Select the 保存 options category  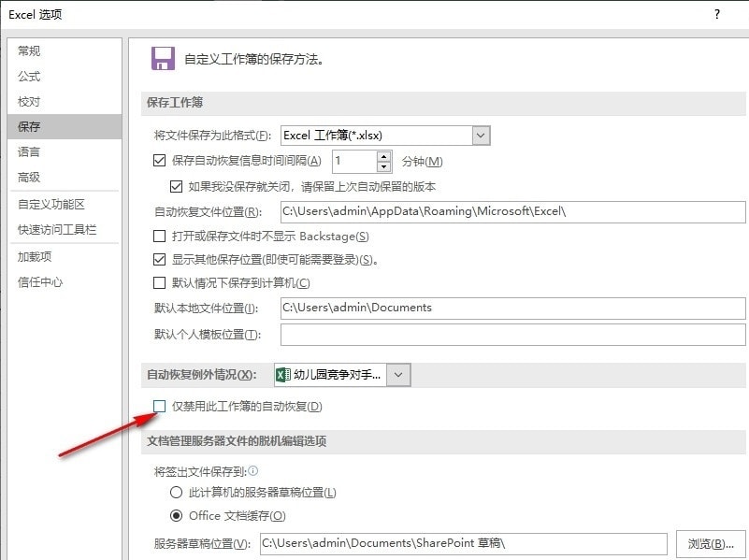point(65,126)
